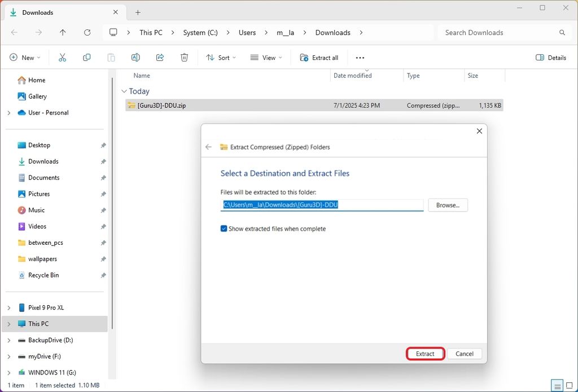
Task: Click the PC monitor icon in address bar
Action: pos(113,32)
